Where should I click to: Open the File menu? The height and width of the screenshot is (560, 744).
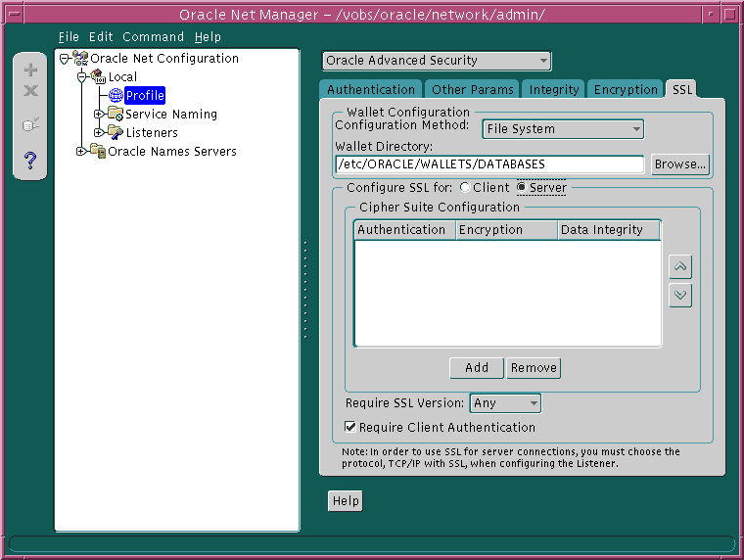69,36
